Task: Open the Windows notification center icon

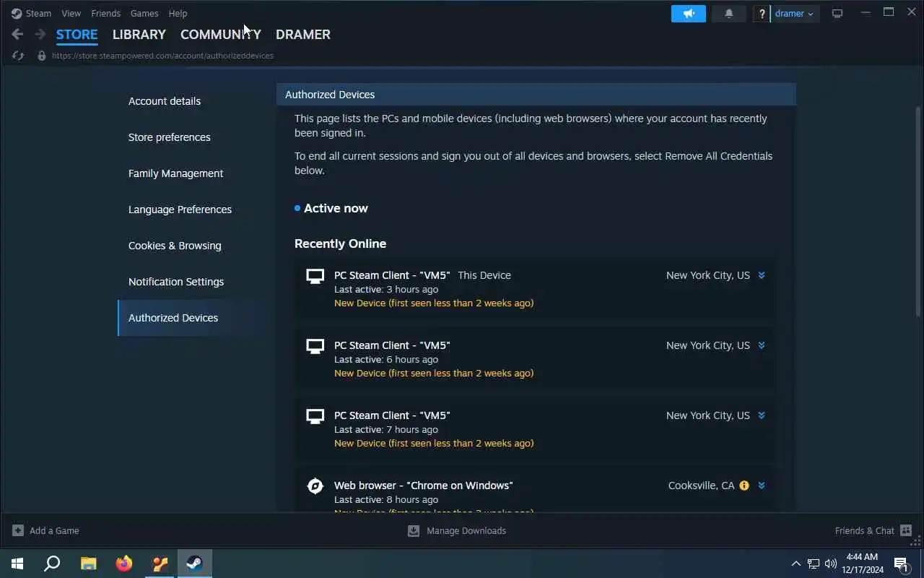Action: point(902,564)
